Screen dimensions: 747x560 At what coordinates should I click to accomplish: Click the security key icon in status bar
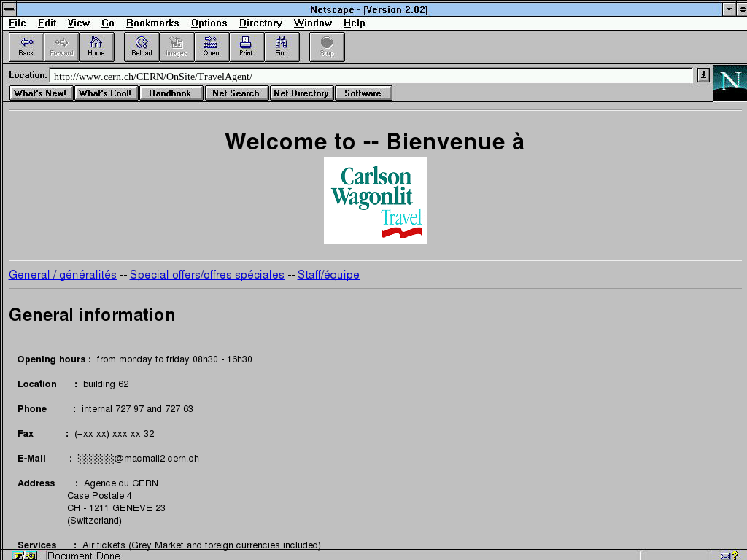click(x=23, y=556)
